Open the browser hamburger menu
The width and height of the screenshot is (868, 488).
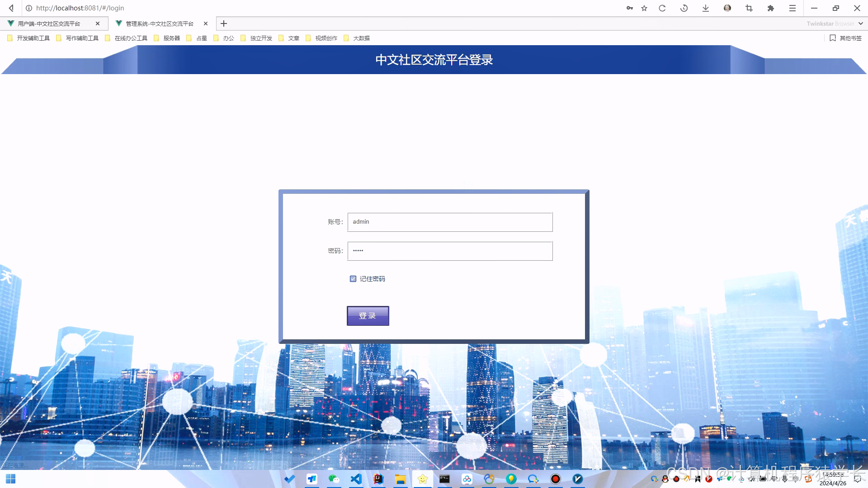pos(792,8)
